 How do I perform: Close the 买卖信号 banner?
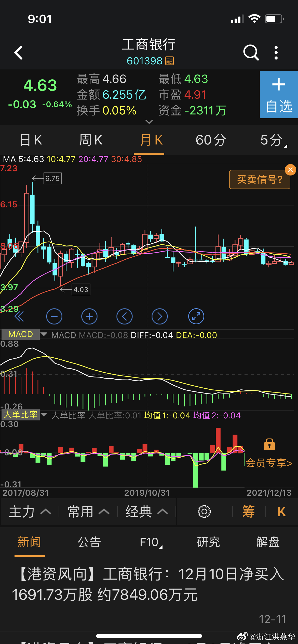pos(290,170)
